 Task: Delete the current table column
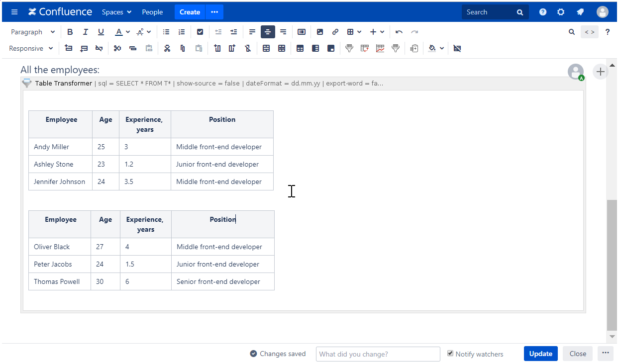[248, 48]
